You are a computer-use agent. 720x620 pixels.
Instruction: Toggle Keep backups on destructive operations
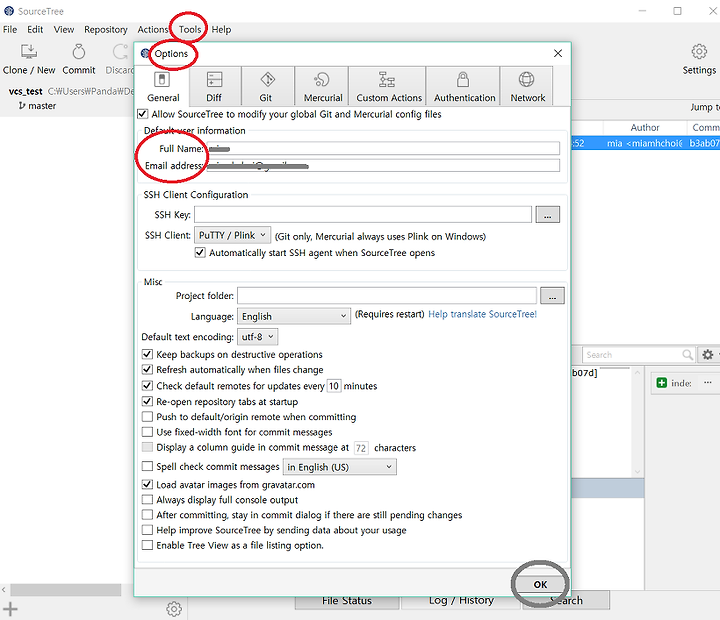[147, 354]
